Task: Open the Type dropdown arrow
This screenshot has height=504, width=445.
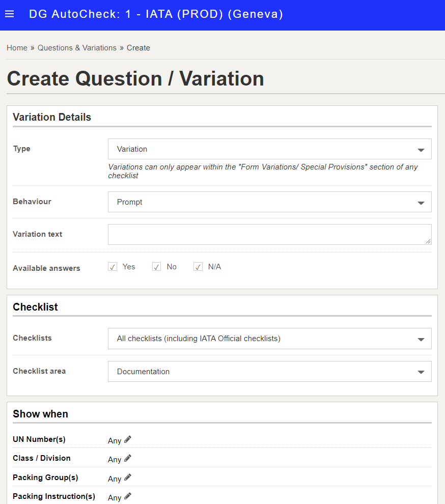Action: (x=421, y=150)
